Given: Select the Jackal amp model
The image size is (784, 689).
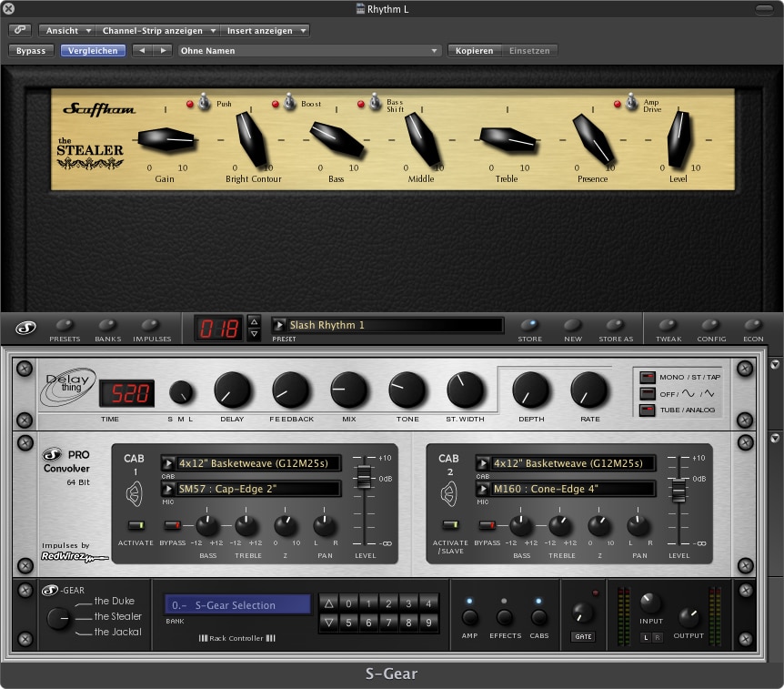Looking at the screenshot, I should click(118, 632).
